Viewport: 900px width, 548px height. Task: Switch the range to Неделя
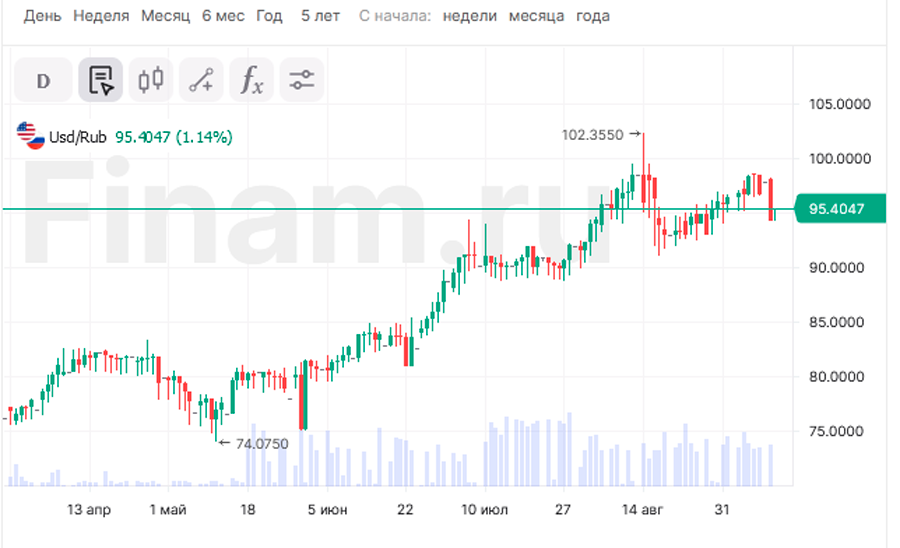tap(101, 16)
